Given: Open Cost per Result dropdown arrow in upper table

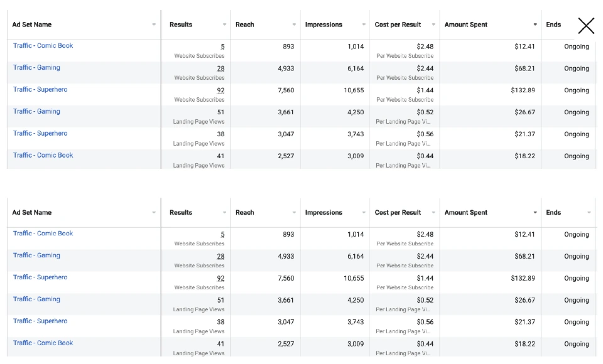Looking at the screenshot, I should (433, 24).
